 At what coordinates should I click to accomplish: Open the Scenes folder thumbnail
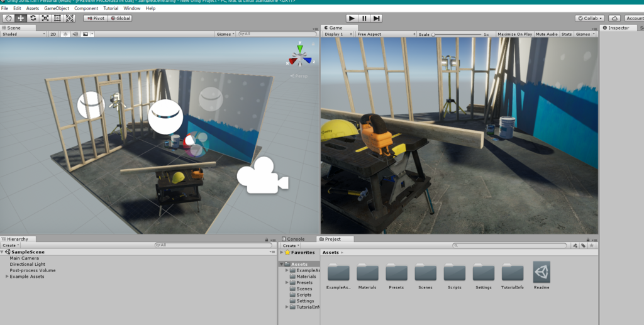pos(425,272)
